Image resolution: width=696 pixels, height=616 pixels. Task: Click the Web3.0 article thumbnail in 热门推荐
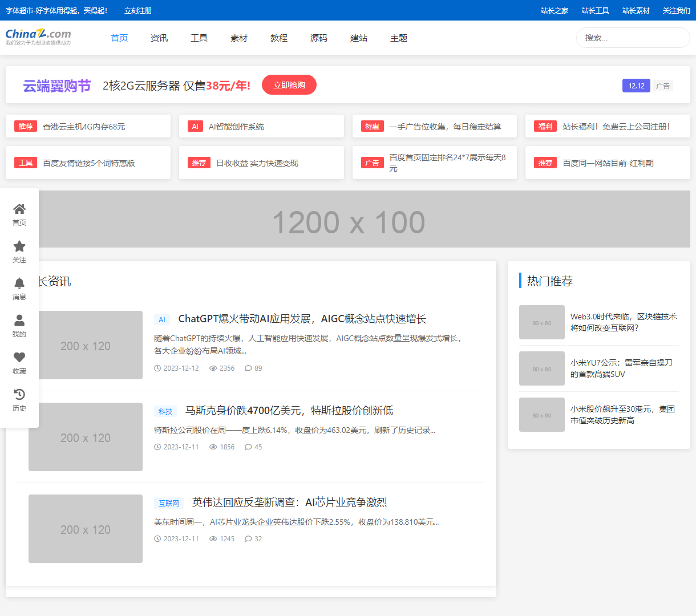(x=541, y=322)
